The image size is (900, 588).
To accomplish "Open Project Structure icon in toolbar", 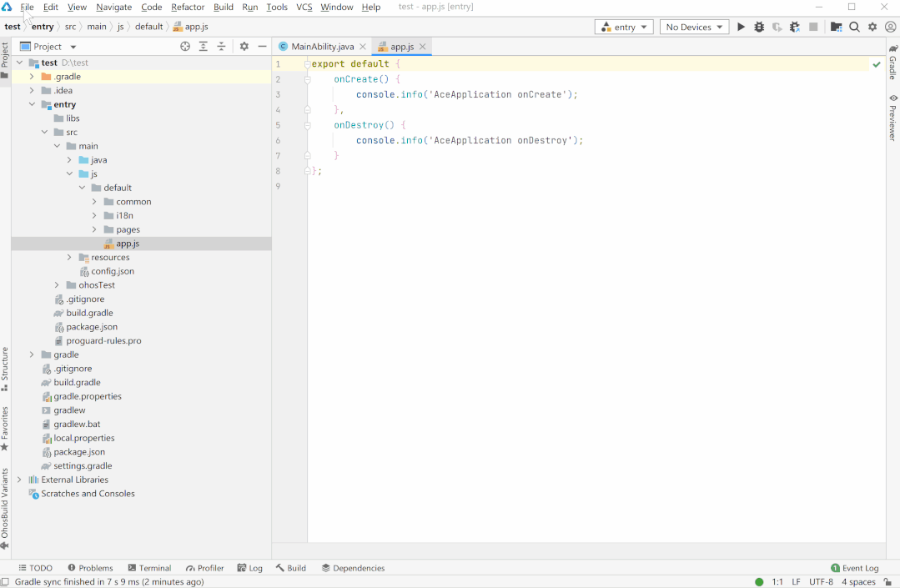I will click(837, 27).
